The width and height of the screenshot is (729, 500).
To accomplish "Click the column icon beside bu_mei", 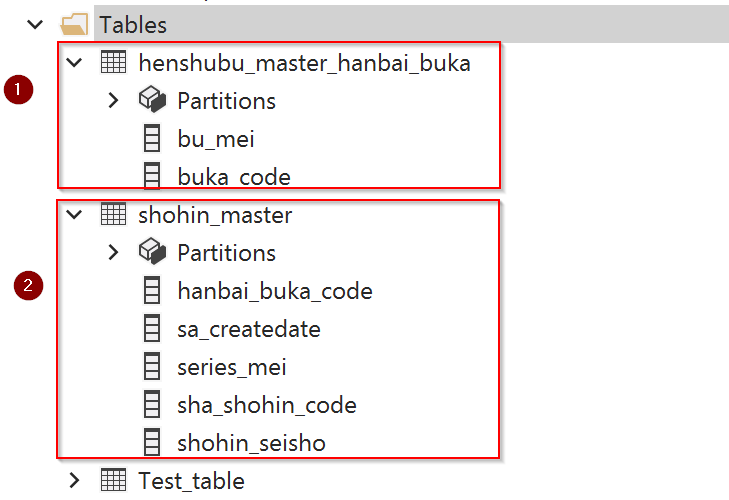I will tap(152, 139).
